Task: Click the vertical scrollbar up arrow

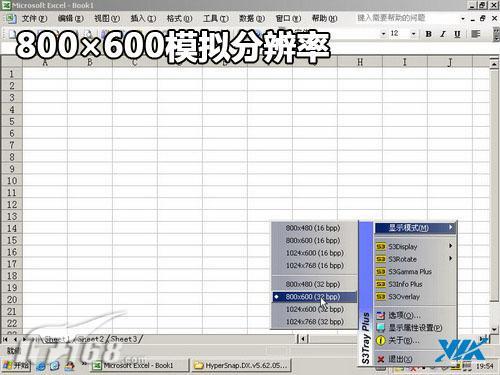Action: (x=494, y=63)
